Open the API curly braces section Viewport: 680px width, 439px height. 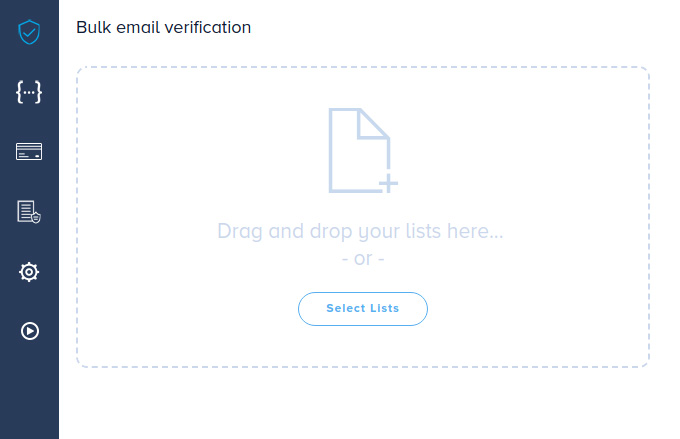pos(29,92)
